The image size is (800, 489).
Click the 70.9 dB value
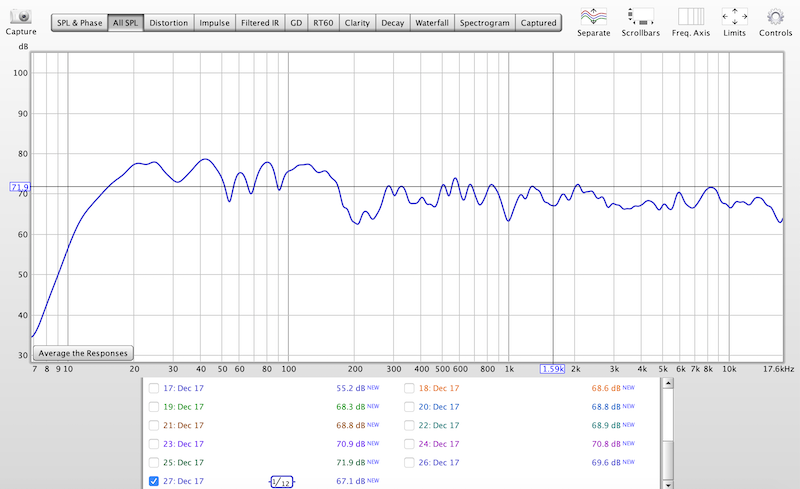(351, 444)
